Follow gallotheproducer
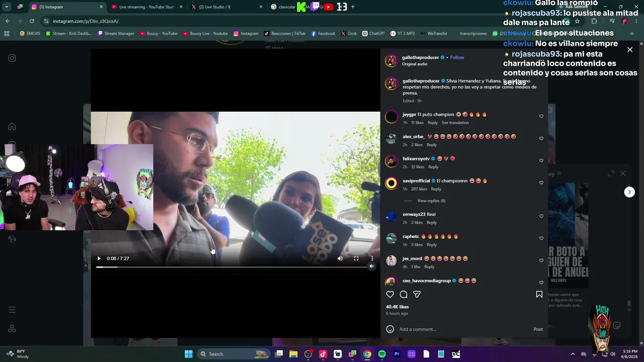This screenshot has width=644, height=362. (457, 57)
